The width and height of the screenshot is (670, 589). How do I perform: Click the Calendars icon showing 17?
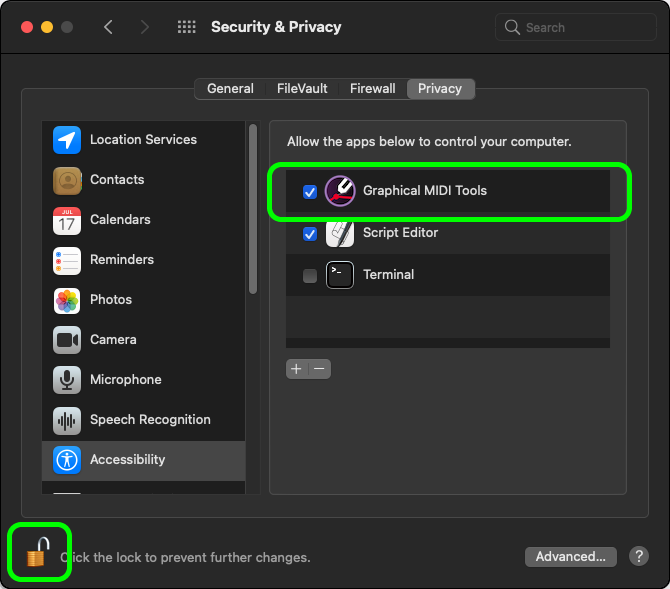67,221
